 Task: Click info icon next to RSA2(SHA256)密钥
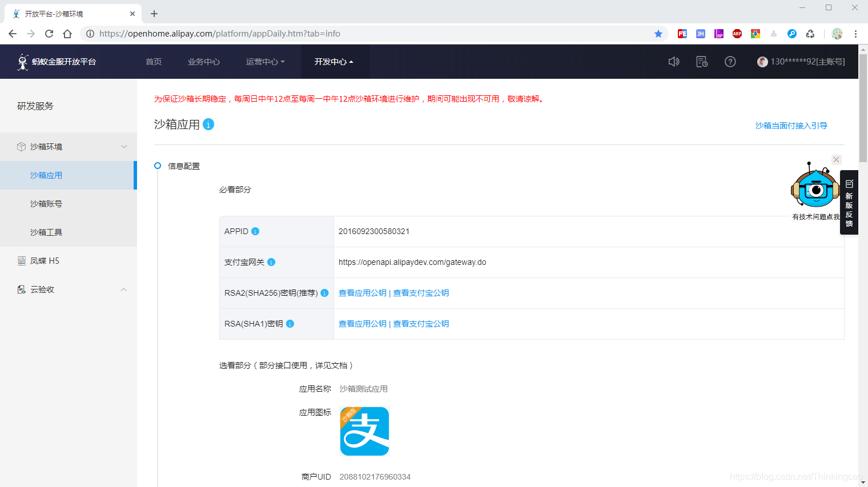pos(324,293)
